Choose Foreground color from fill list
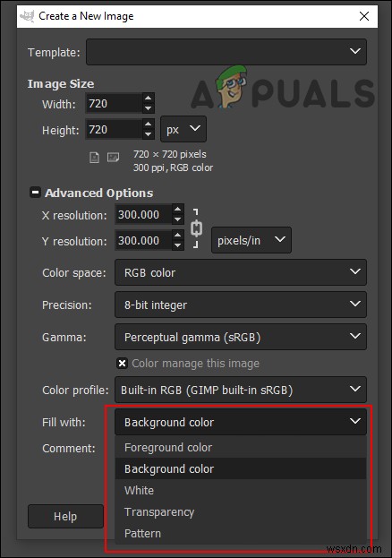 point(241,447)
